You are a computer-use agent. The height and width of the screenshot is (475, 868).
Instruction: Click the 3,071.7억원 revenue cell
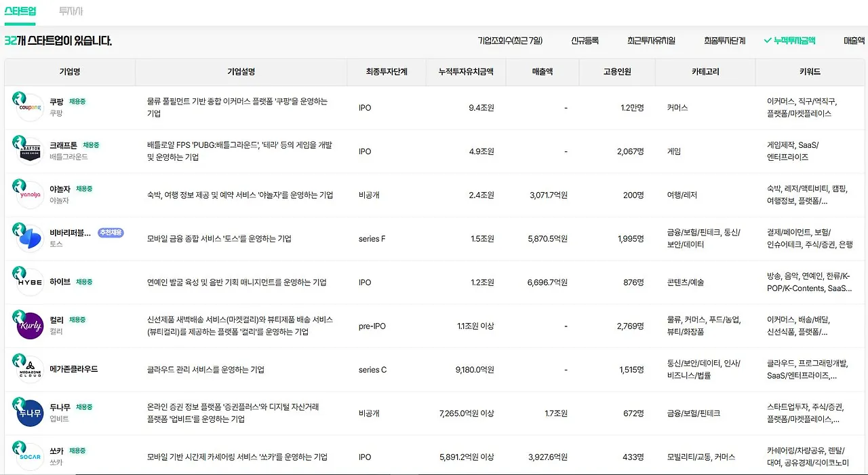pos(549,195)
